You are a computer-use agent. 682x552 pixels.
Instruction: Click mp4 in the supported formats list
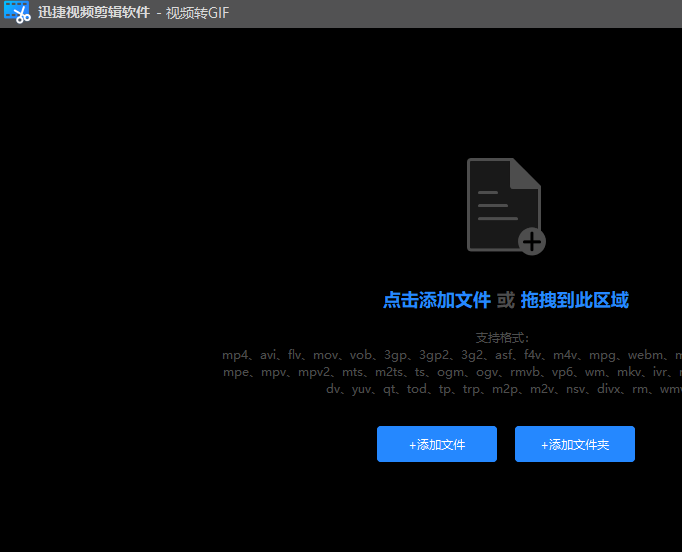point(235,355)
